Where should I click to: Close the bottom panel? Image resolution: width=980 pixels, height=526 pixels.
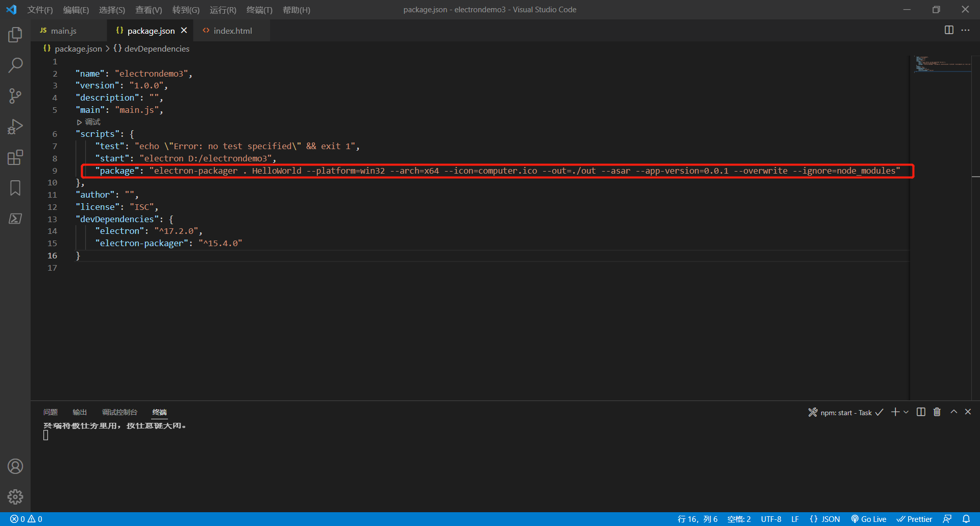(968, 412)
